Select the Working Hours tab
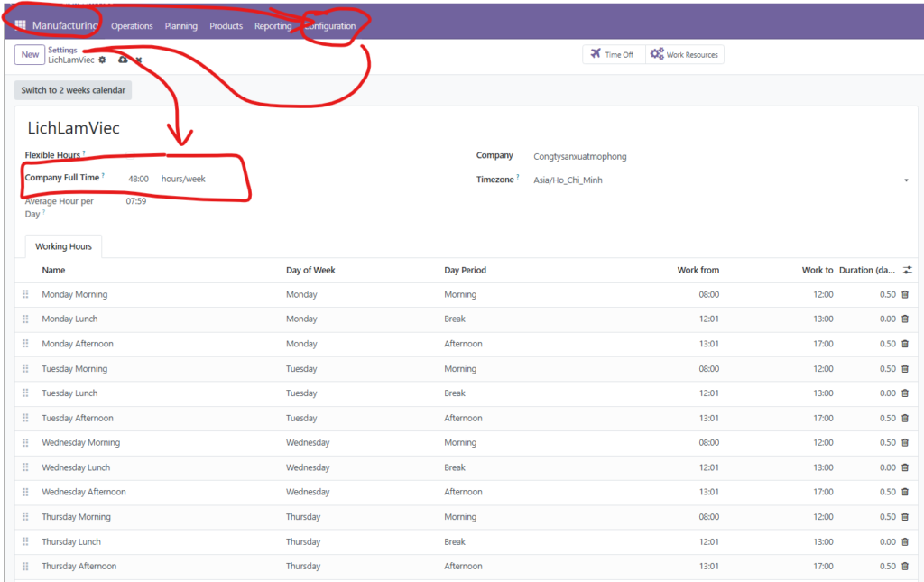 [63, 246]
